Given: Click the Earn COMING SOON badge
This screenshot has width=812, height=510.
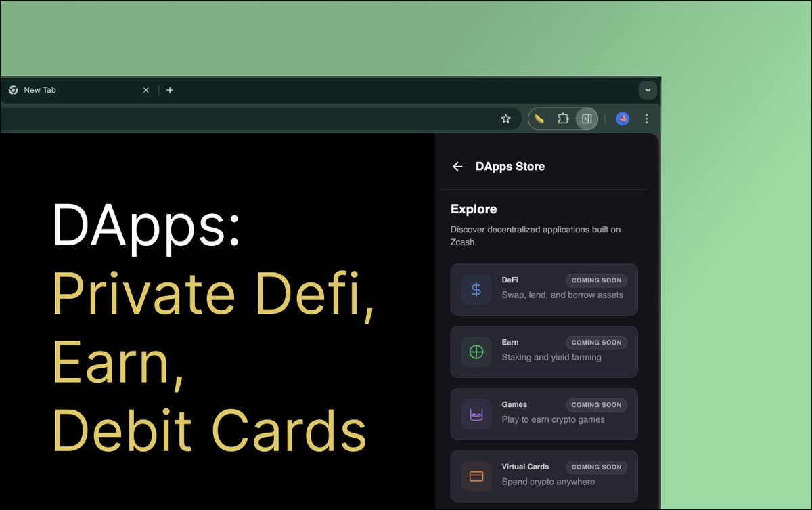Looking at the screenshot, I should point(596,343).
